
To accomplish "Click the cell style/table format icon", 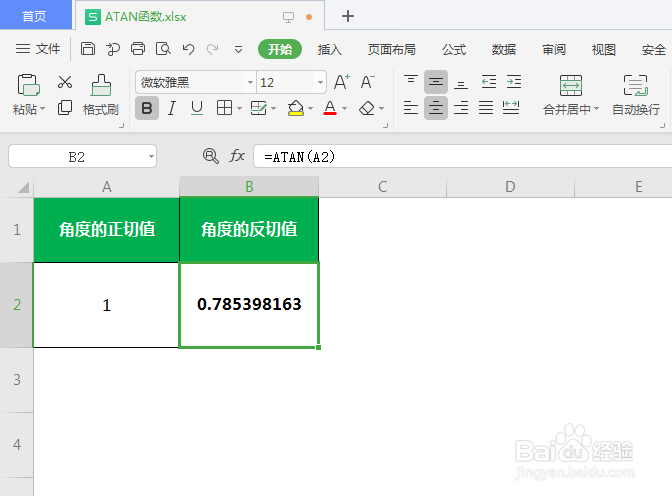I will (258, 108).
